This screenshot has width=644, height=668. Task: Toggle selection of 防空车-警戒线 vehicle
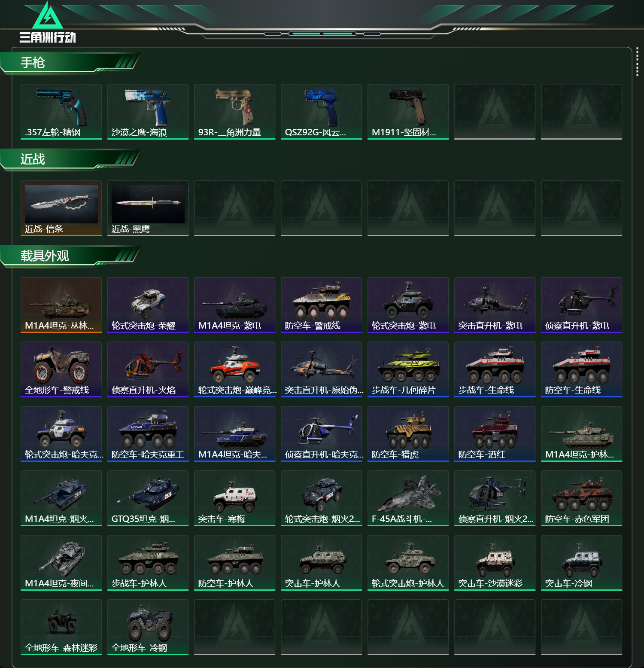(321, 305)
